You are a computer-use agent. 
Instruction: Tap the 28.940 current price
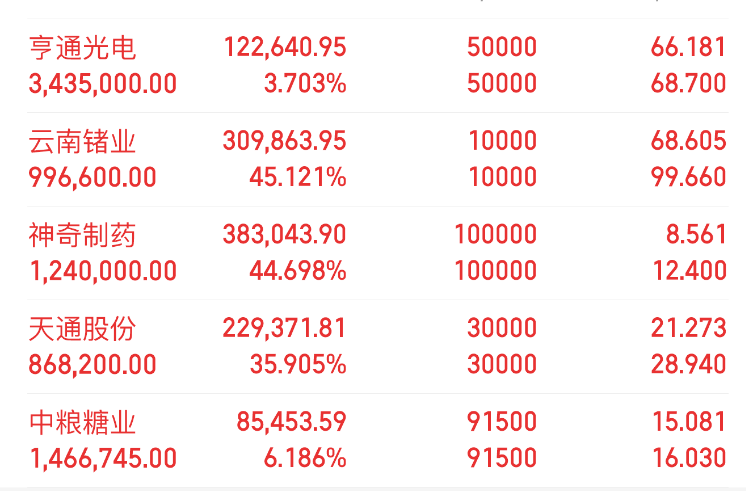(688, 364)
